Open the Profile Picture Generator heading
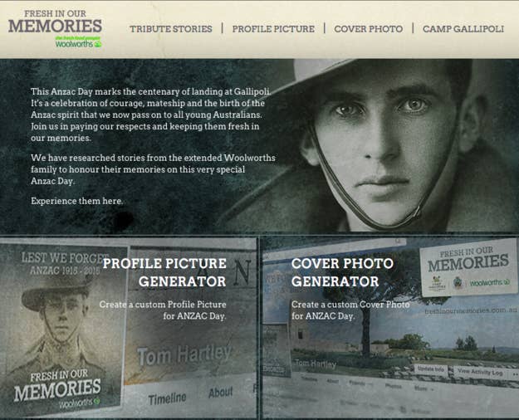Viewport: 519px width, 420px height. click(x=164, y=272)
